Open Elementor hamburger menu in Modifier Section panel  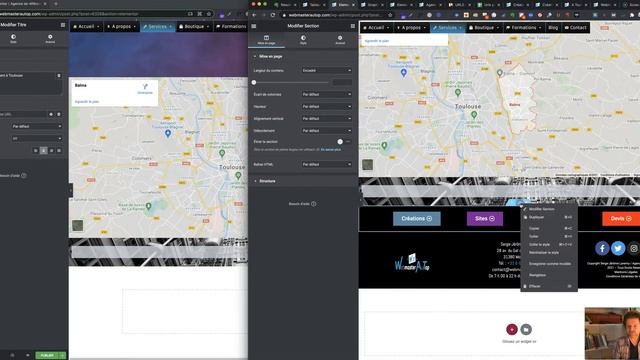pyautogui.click(x=254, y=26)
